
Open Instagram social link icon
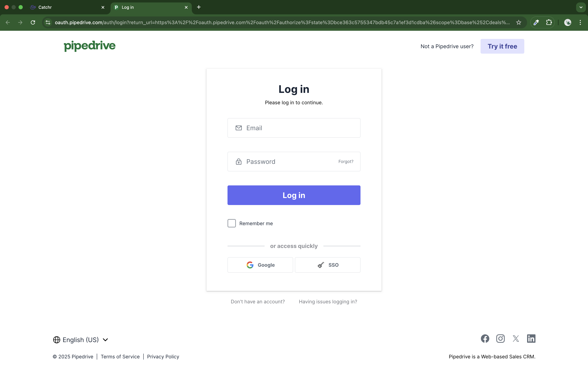coord(500,339)
